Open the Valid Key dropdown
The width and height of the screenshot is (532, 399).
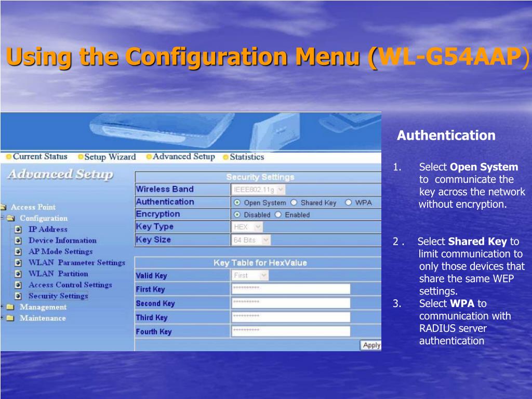pos(250,275)
